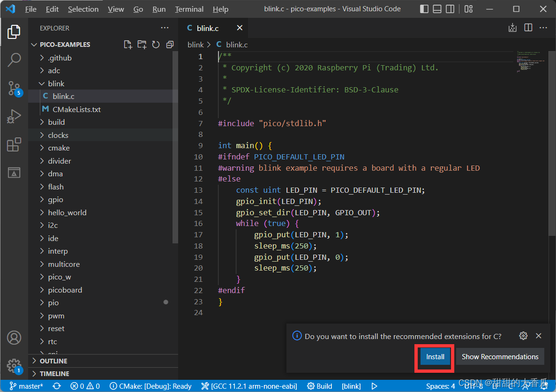Click the blink breadcrumb folder

click(196, 45)
